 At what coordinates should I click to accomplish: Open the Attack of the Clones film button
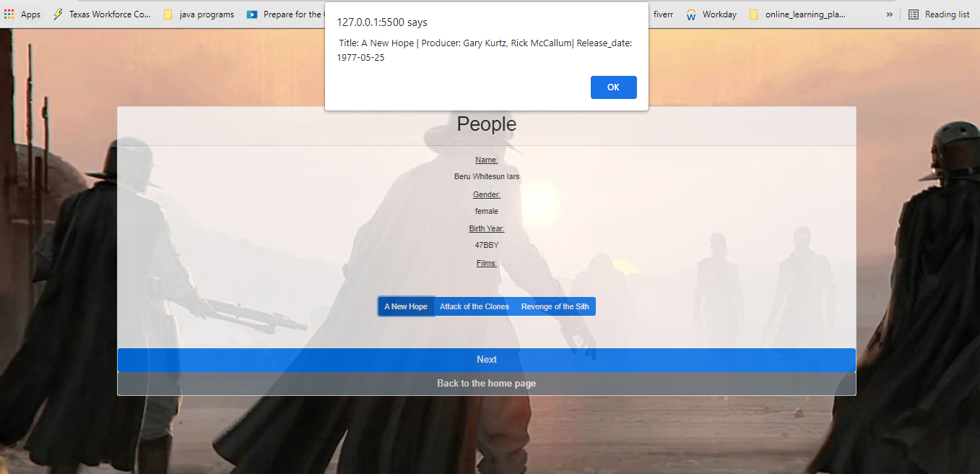point(474,306)
